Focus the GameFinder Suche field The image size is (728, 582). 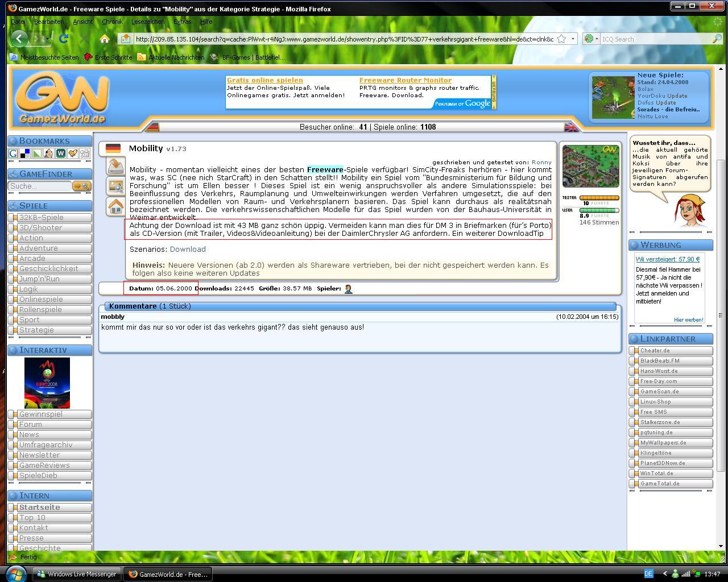40,186
